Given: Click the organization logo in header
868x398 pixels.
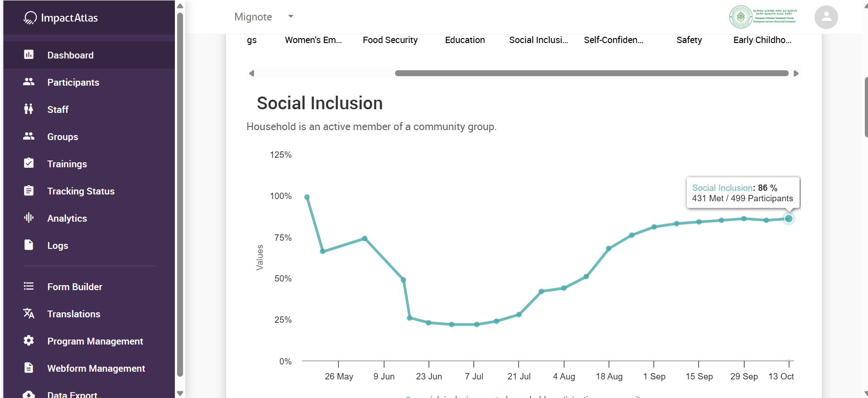Looking at the screenshot, I should click(x=763, y=17).
